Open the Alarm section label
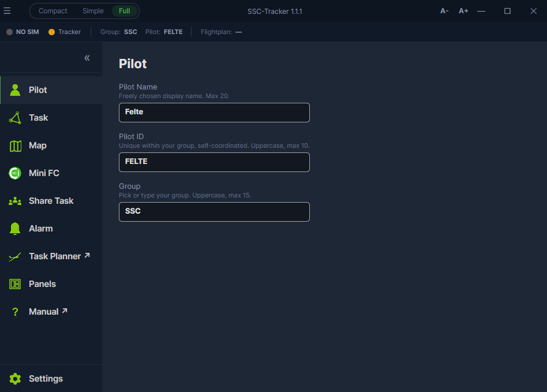This screenshot has width=547, height=392. [41, 229]
